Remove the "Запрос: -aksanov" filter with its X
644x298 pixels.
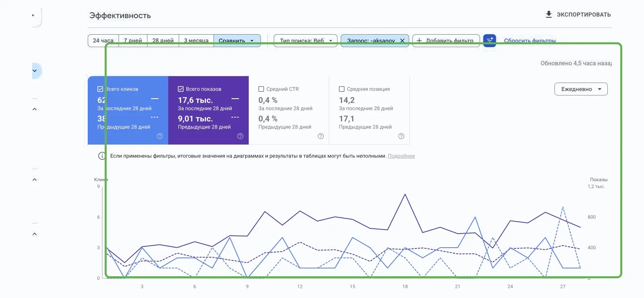click(402, 41)
